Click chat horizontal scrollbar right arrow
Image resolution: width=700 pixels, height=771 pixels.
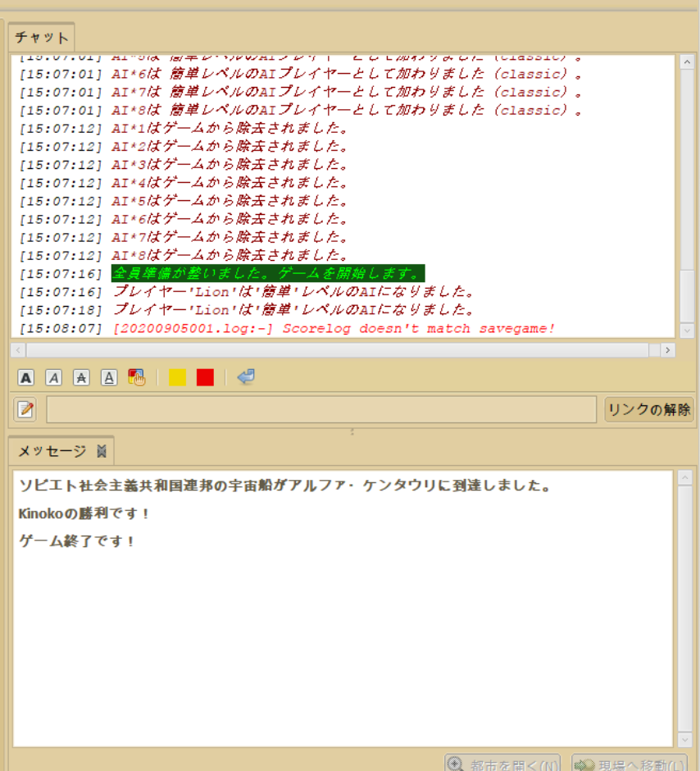coord(667,350)
